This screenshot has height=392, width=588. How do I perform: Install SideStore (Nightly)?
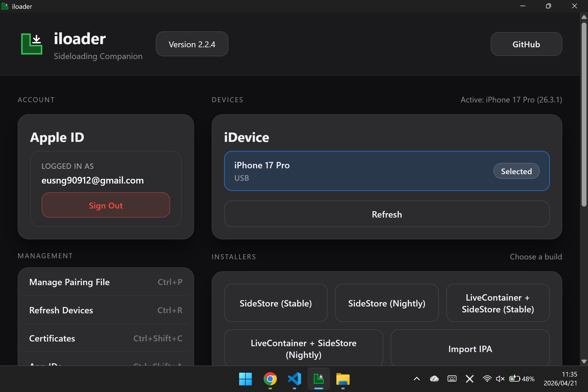point(387,303)
